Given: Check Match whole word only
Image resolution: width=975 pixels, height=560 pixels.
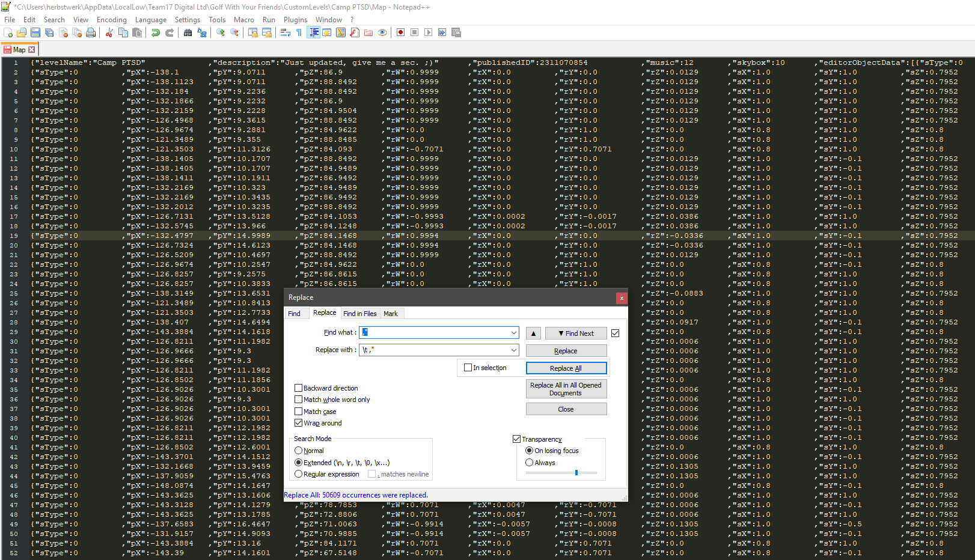Looking at the screenshot, I should [x=298, y=400].
